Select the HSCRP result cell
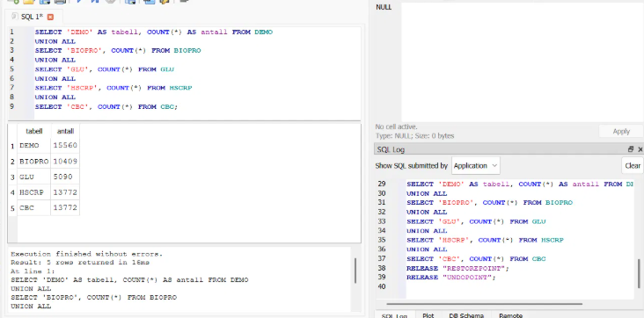 tap(34, 192)
